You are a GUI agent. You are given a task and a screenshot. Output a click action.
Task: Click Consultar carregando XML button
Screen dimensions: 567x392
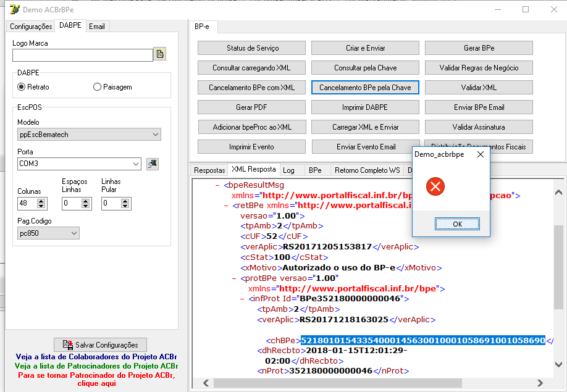251,67
